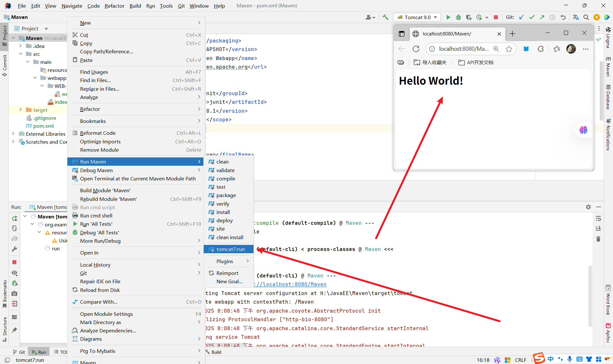
Task: Expand the target folder in project tree
Action: [20, 110]
